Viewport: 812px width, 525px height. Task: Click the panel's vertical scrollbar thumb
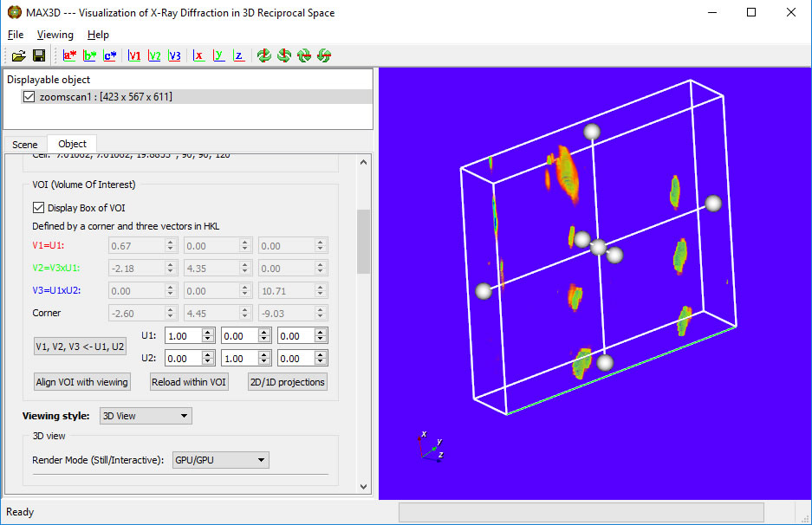pos(363,242)
